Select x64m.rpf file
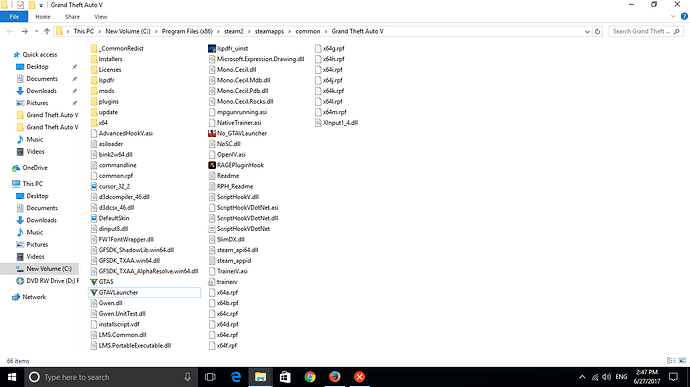This screenshot has width=690, height=387. tap(330, 112)
